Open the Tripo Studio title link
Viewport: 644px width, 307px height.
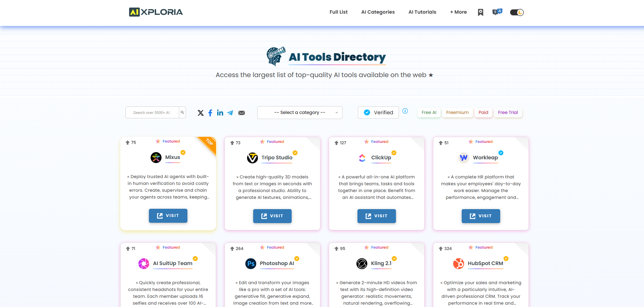coord(277,158)
